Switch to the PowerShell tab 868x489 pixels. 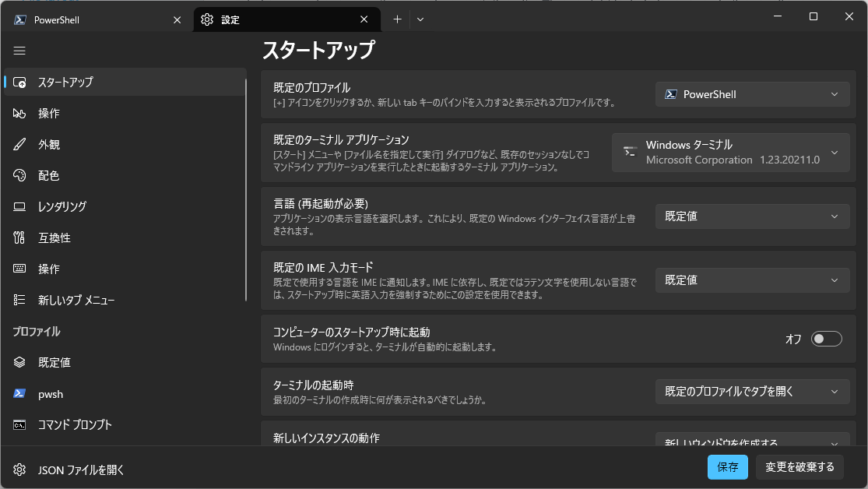93,19
